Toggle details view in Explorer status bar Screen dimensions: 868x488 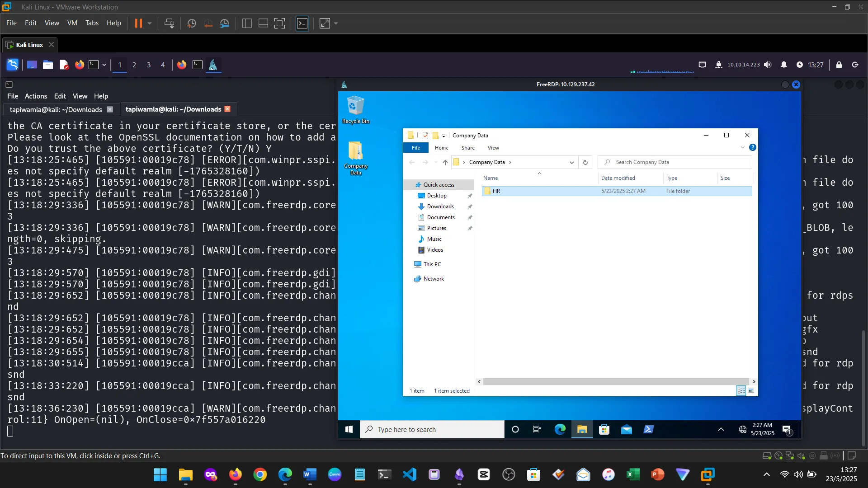(741, 390)
